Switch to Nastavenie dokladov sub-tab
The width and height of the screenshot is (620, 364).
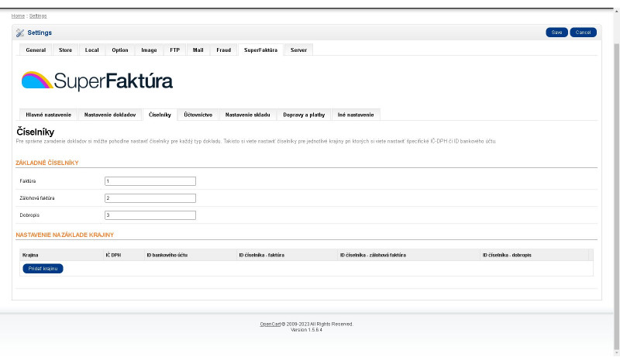coord(110,115)
